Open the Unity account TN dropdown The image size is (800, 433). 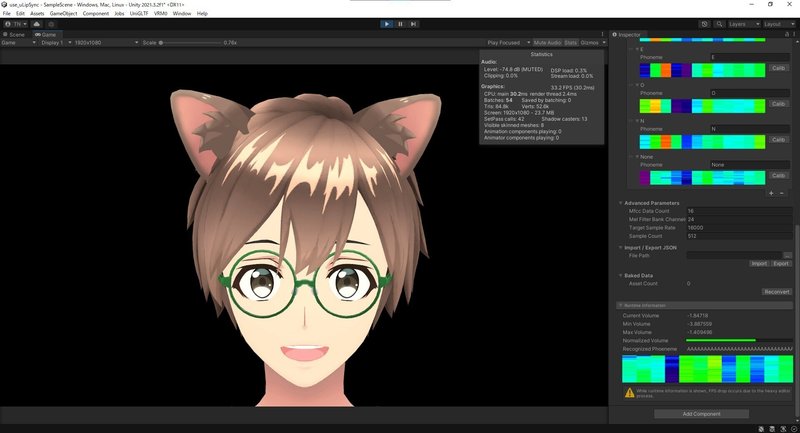16,24
